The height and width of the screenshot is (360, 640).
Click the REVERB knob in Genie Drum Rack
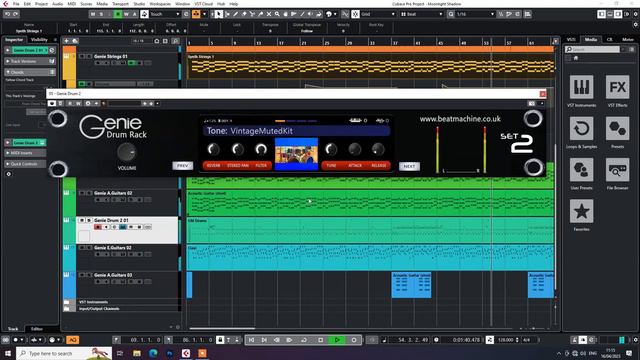point(213,149)
